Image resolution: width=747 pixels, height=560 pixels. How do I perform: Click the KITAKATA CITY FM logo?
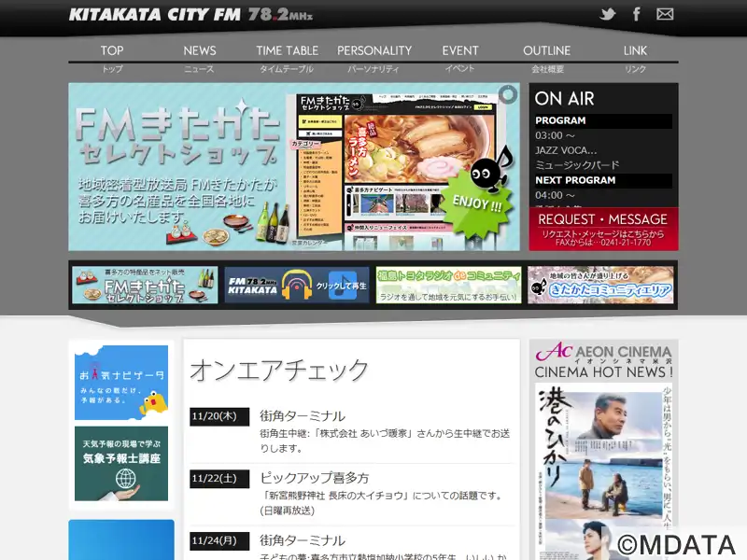190,15
